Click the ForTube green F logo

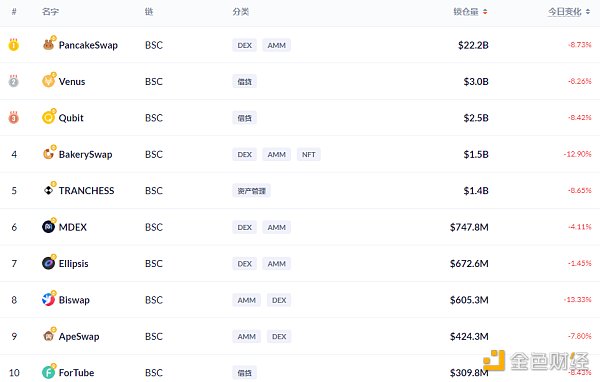[x=48, y=372]
